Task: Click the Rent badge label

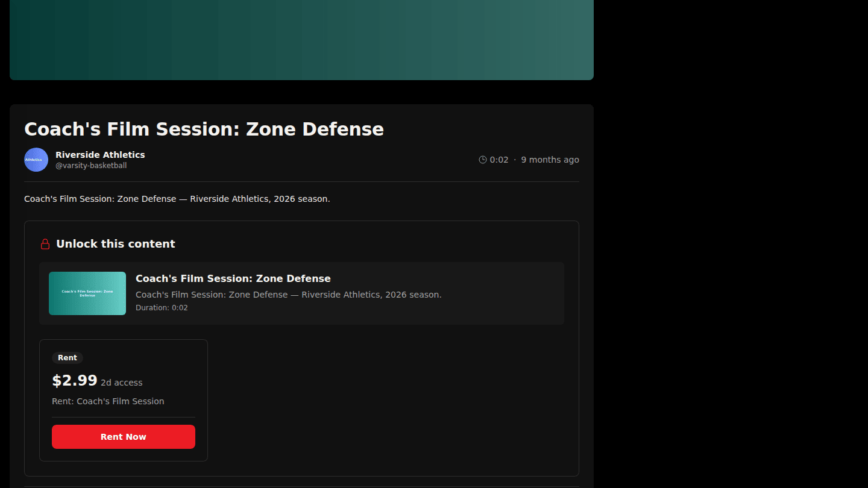Action: [68, 358]
